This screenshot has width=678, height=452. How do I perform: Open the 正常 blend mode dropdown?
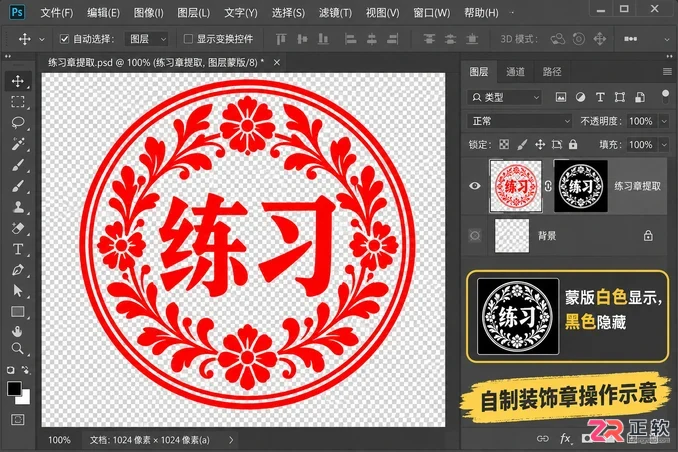[x=520, y=121]
